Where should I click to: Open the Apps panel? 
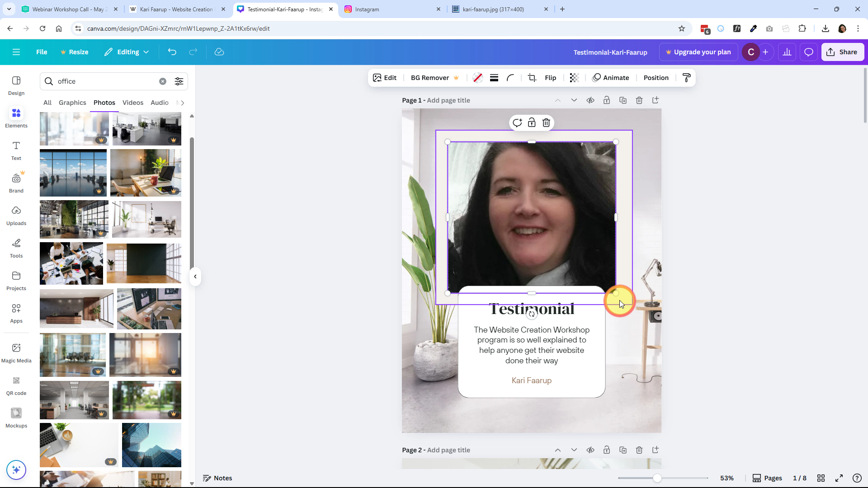point(16,313)
